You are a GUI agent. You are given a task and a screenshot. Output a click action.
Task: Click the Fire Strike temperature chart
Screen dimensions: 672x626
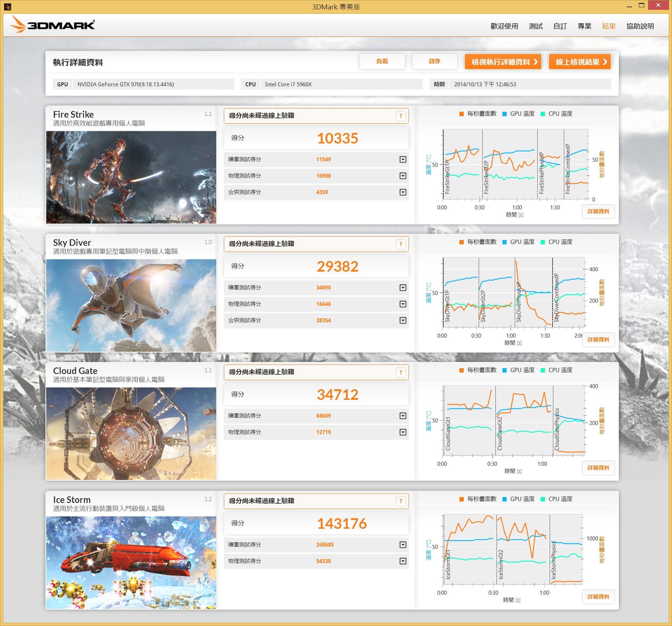515,164
